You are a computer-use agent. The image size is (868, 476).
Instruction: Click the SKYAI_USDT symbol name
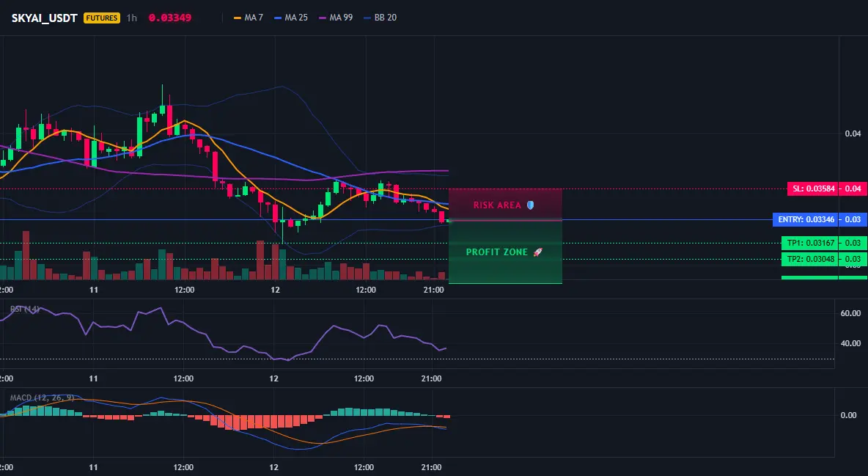click(44, 18)
